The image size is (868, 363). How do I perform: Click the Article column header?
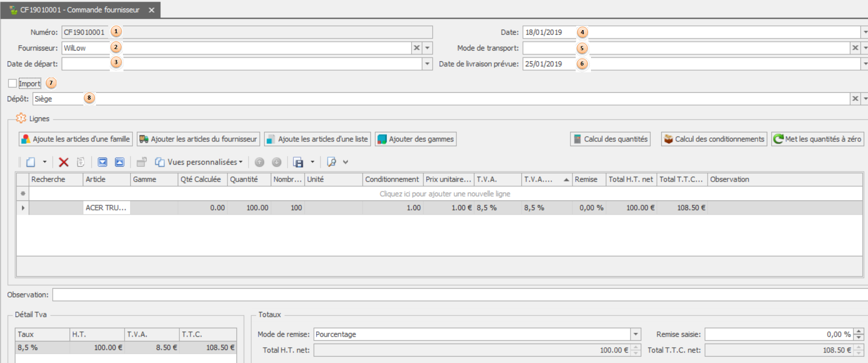pos(107,179)
